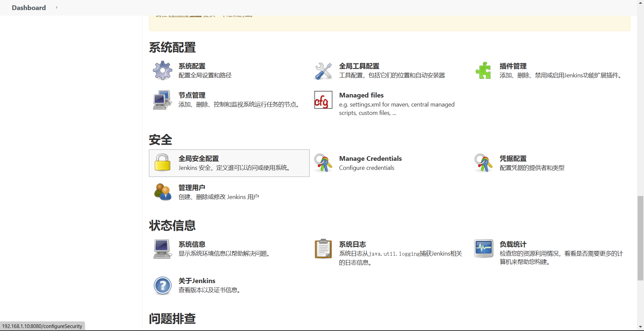This screenshot has width=644, height=331.
Task: Click the 状态信息 section heading
Action: pos(172,225)
